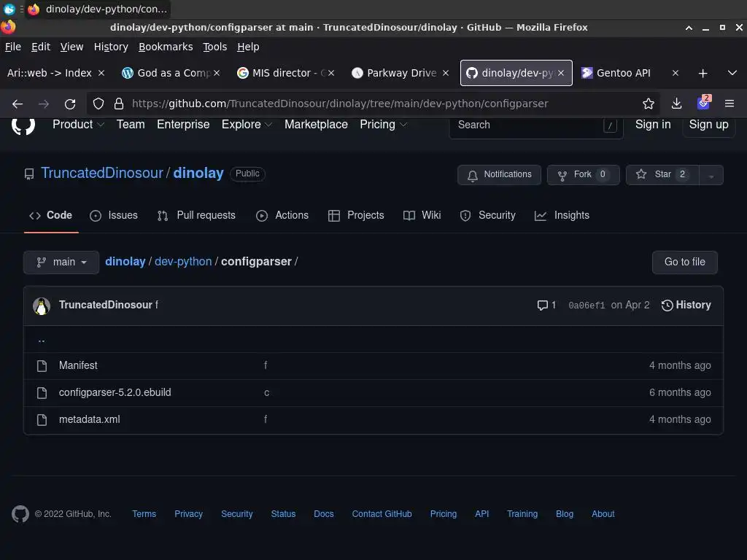This screenshot has width=747, height=560.
Task: Bookmark this page with the star icon
Action: [x=648, y=104]
